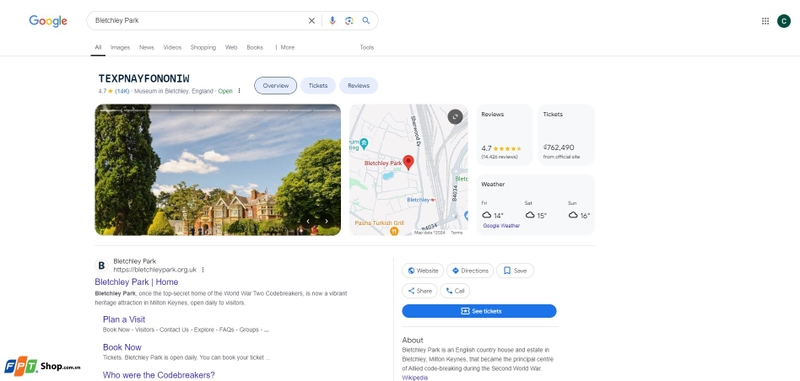Click the blue See tickets button
The height and width of the screenshot is (381, 800).
(479, 311)
